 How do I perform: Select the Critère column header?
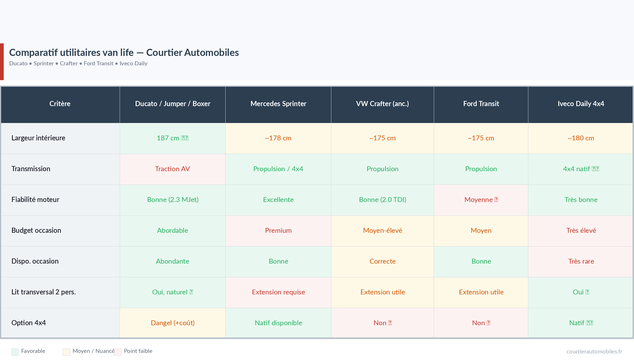[60, 104]
